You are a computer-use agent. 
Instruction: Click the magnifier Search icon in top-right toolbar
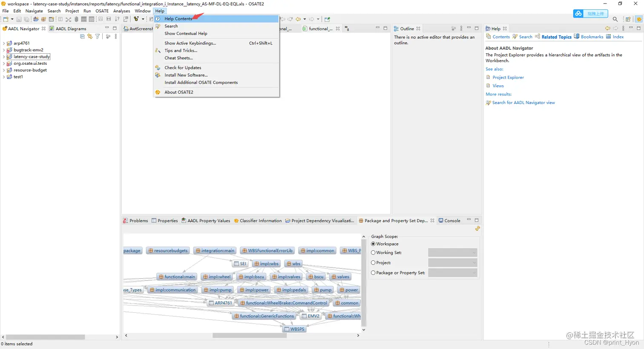pyautogui.click(x=615, y=19)
